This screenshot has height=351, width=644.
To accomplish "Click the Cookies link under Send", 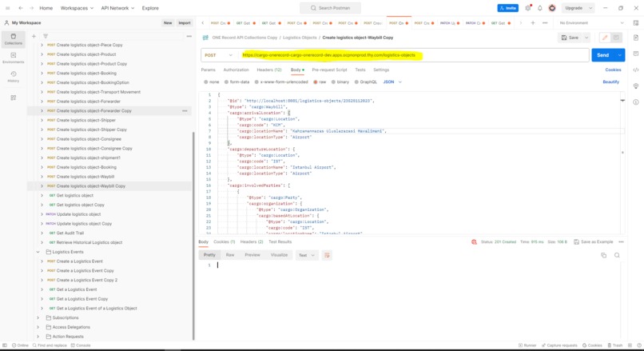I will coord(613,70).
